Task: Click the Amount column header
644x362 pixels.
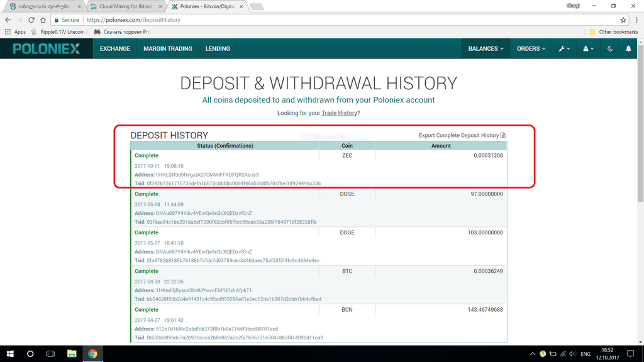Action: point(441,146)
